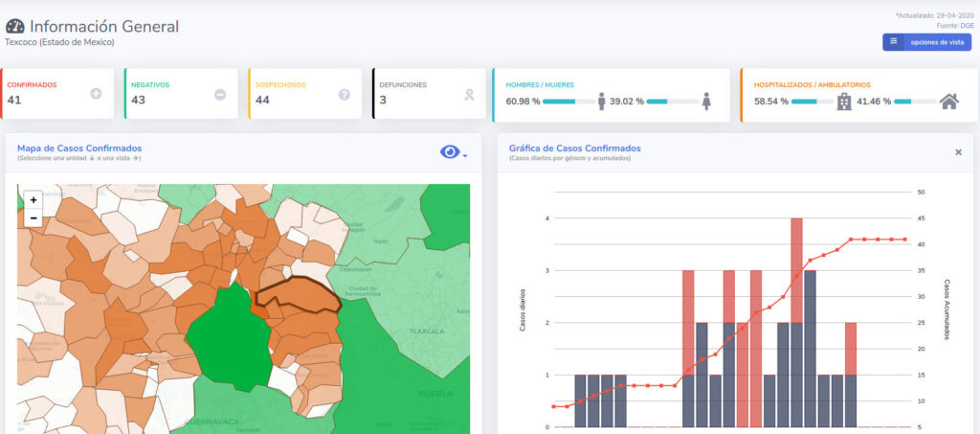Select the dark green Mexico City region on map
Screen dimensions: 980x434
click(x=229, y=337)
